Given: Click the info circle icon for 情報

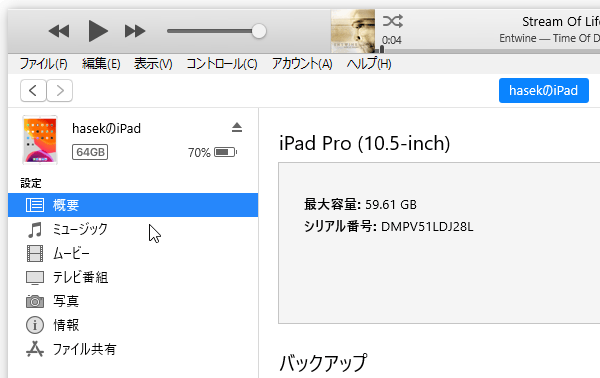Looking at the screenshot, I should pyautogui.click(x=35, y=325).
